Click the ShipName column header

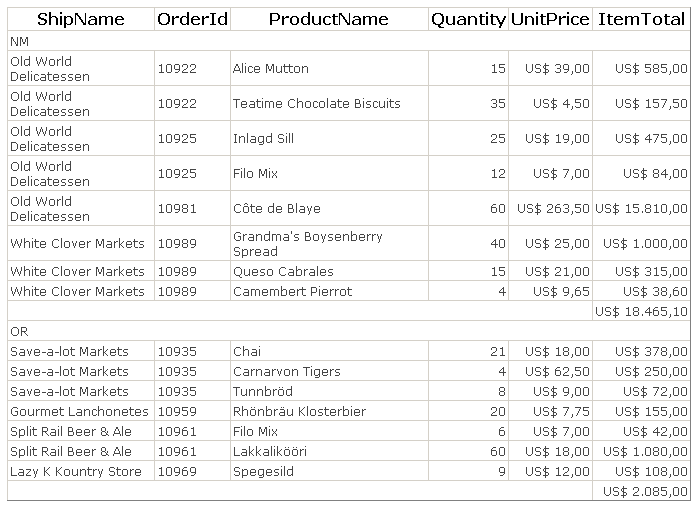tap(81, 19)
